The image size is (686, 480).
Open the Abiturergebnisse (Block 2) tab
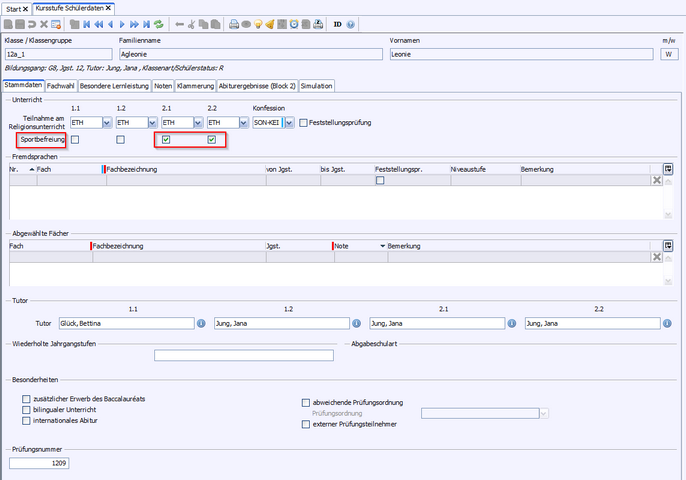(257, 86)
